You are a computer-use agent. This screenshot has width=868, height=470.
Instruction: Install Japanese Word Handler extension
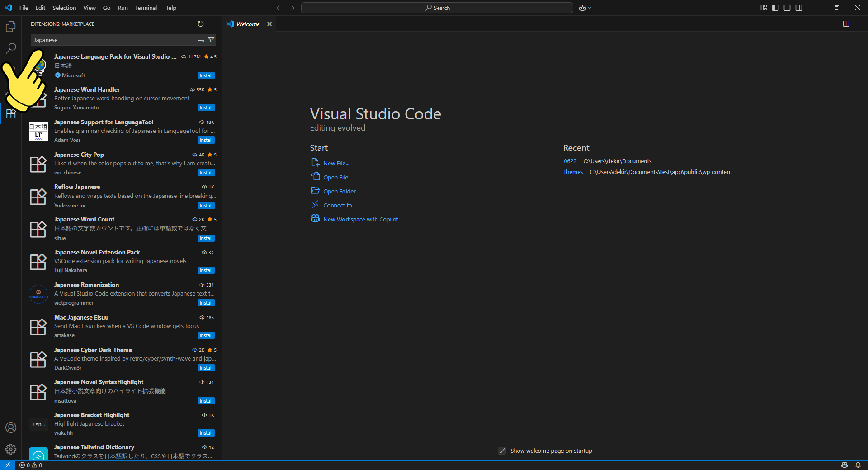pyautogui.click(x=206, y=108)
